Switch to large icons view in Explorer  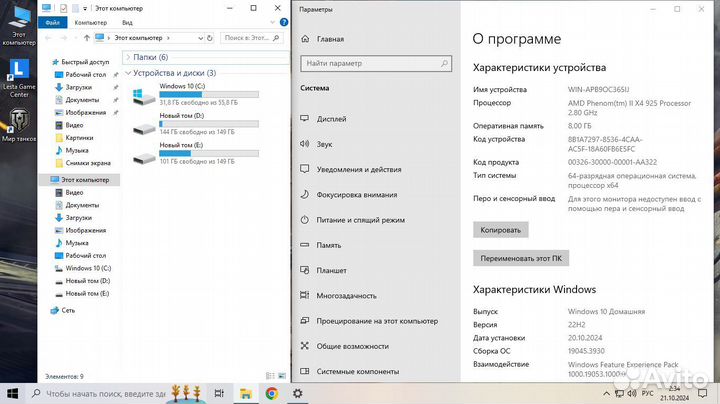[x=282, y=376]
